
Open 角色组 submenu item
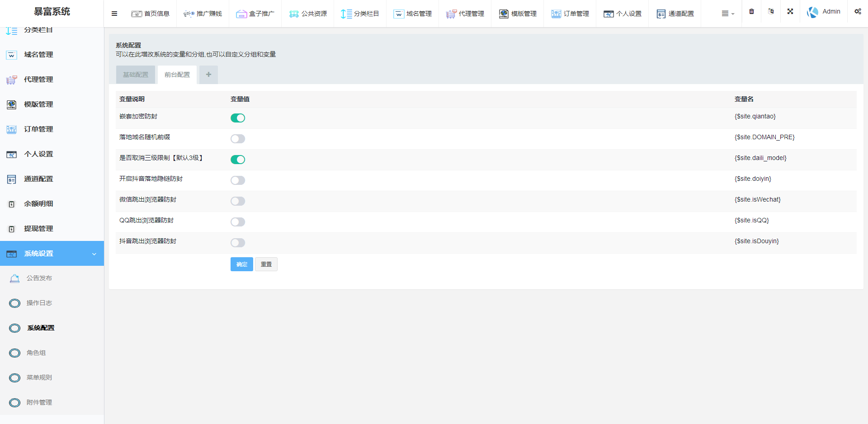pyautogui.click(x=52, y=353)
